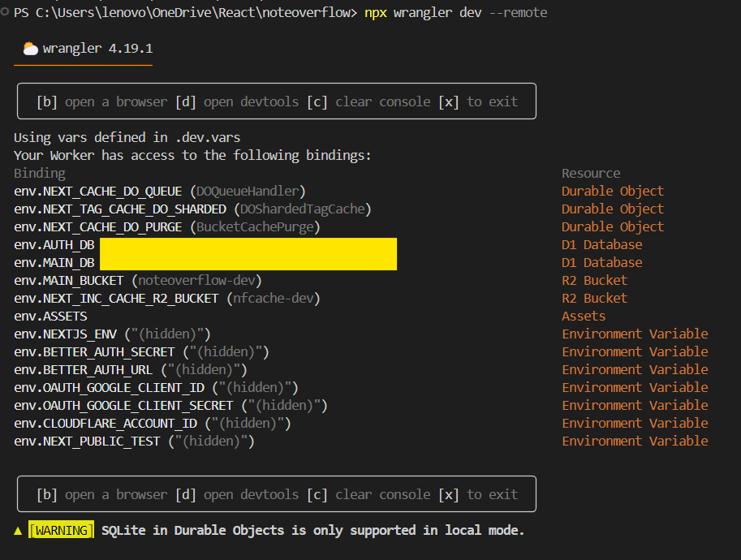This screenshot has height=560, width=741.
Task: Click the SQLite Durable Objects warning message
Action: pos(312,530)
